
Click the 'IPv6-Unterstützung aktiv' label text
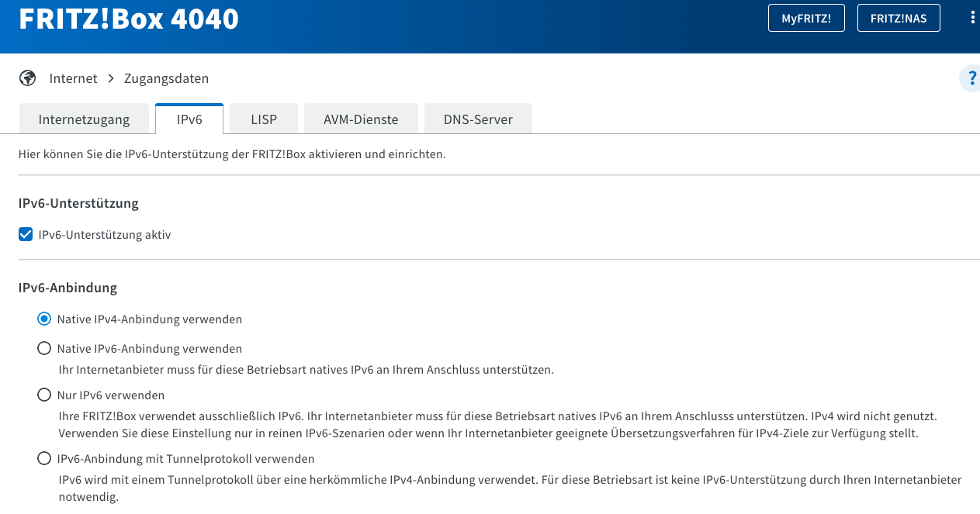coord(105,234)
